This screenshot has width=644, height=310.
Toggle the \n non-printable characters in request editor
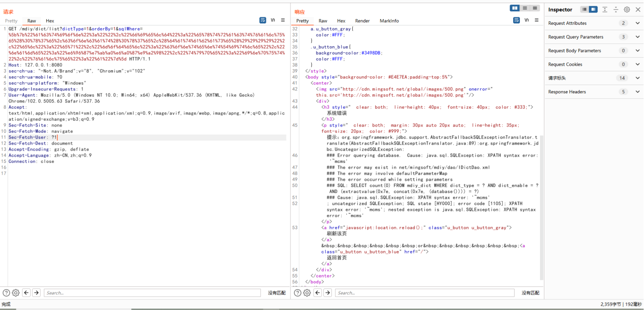(273, 20)
